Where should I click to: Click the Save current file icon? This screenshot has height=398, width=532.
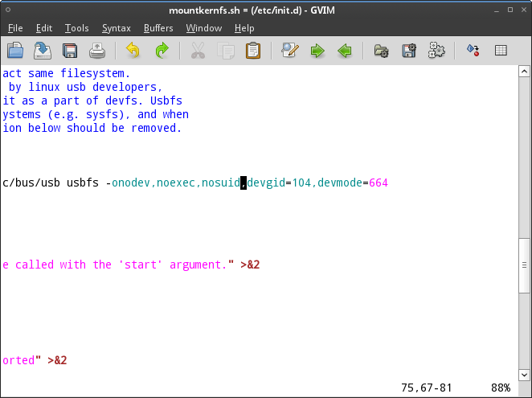click(43, 51)
